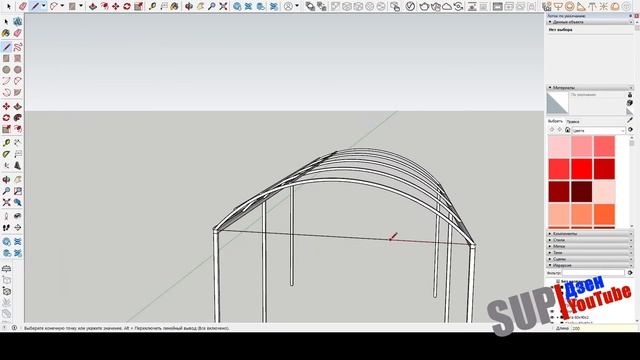Image resolution: width=640 pixels, height=360 pixels.
Task: Pick the Orbit tool in left toolbar
Action: [6, 180]
